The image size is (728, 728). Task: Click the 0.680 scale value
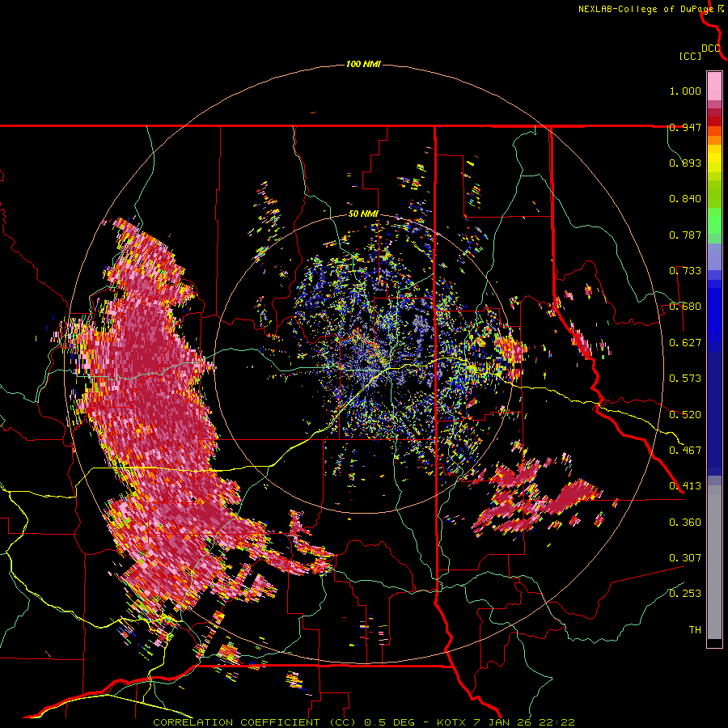pyautogui.click(x=685, y=307)
